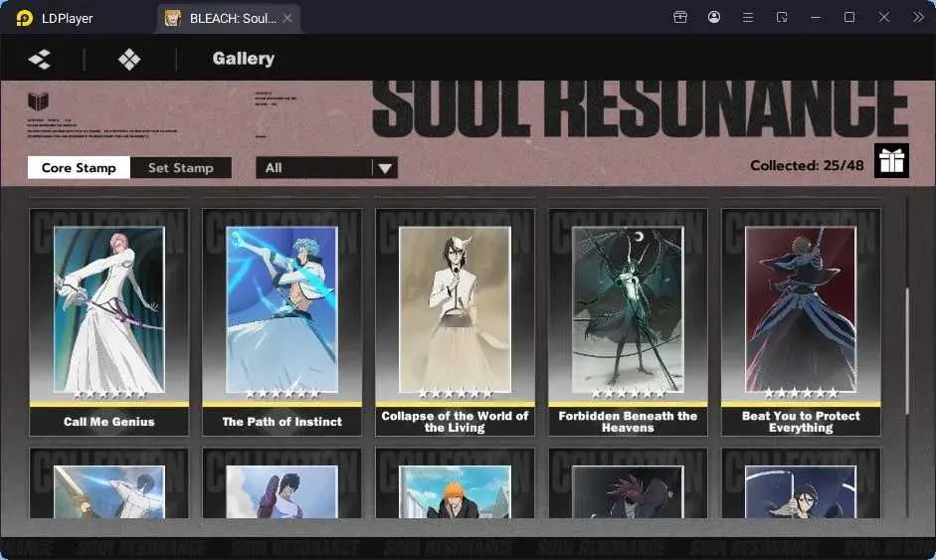Click BLEACH app icon in tab
Image resolution: width=936 pixels, height=560 pixels.
172,18
